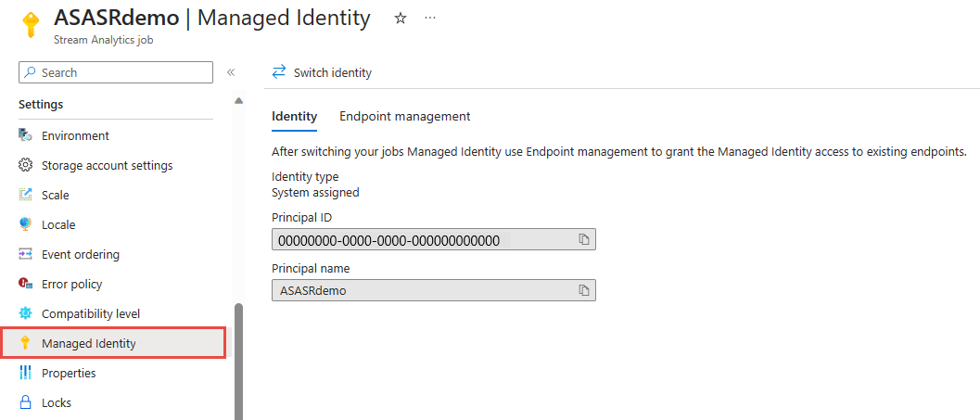Screen dimensions: 980x420
Task: Open the Properties menu item
Action: [69, 373]
